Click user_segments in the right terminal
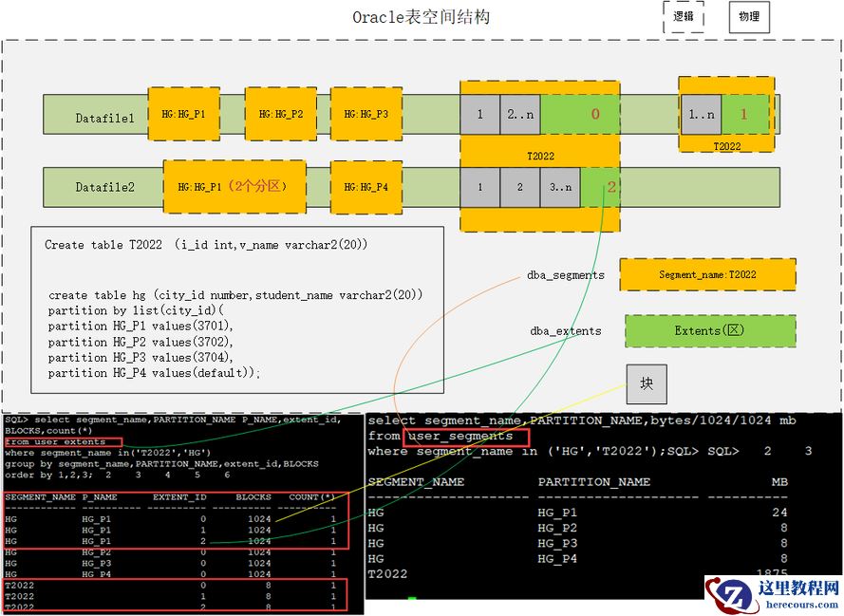The height and width of the screenshot is (616, 844). pyautogui.click(x=460, y=437)
